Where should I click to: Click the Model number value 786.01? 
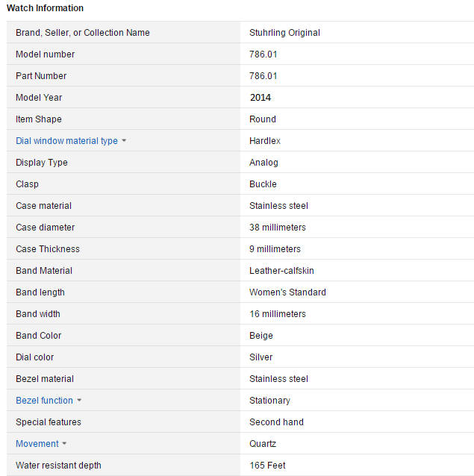(263, 54)
